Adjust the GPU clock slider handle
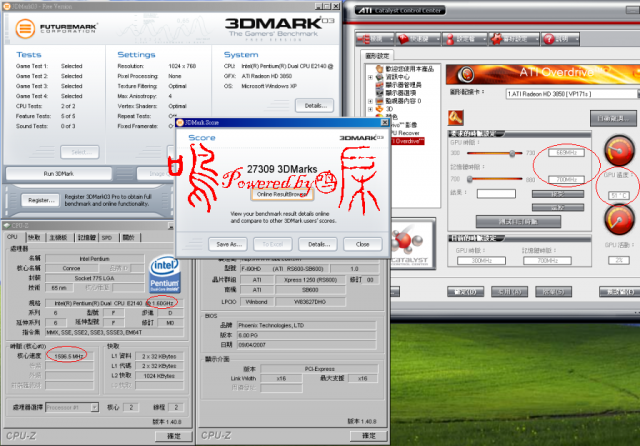Viewport: 640px width, 446px height. pyautogui.click(x=512, y=153)
